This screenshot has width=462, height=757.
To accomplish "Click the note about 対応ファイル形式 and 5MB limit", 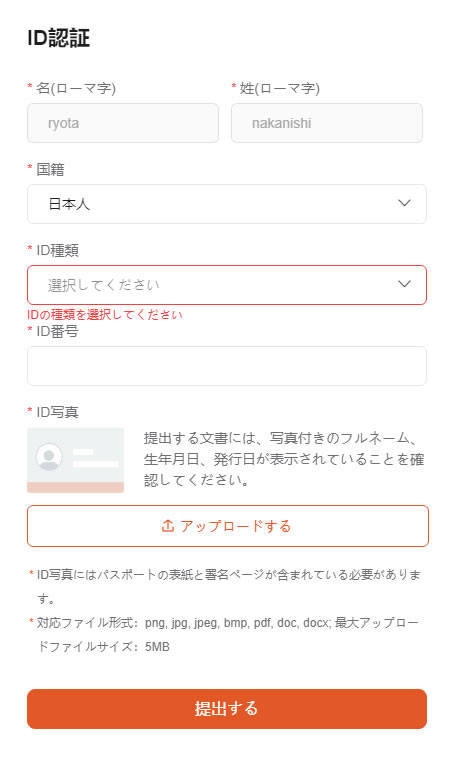I will 227,634.
